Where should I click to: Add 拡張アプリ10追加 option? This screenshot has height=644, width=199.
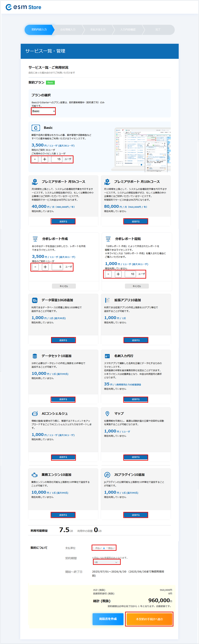pos(136,340)
